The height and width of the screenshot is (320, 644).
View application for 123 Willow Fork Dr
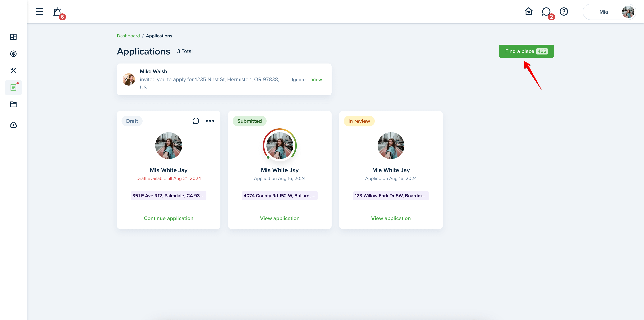(391, 218)
